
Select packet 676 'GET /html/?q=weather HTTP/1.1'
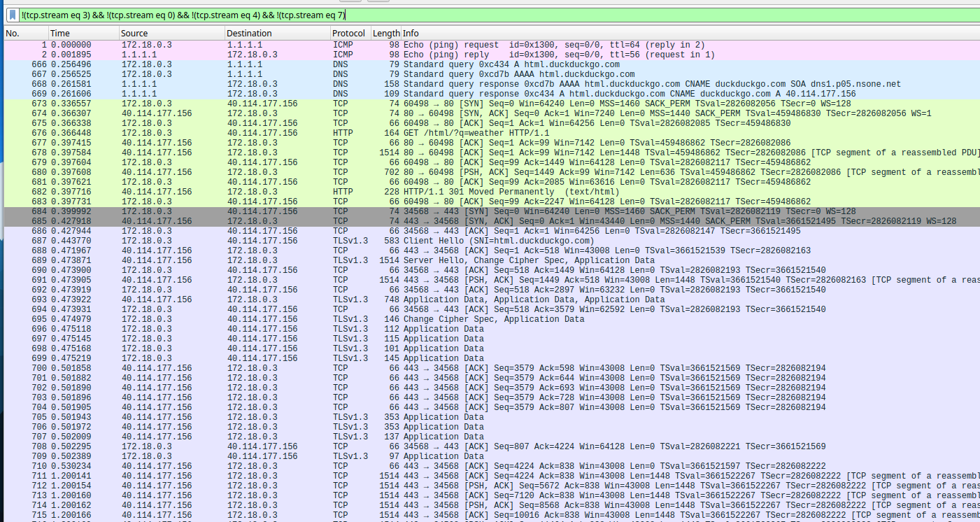[492, 133]
